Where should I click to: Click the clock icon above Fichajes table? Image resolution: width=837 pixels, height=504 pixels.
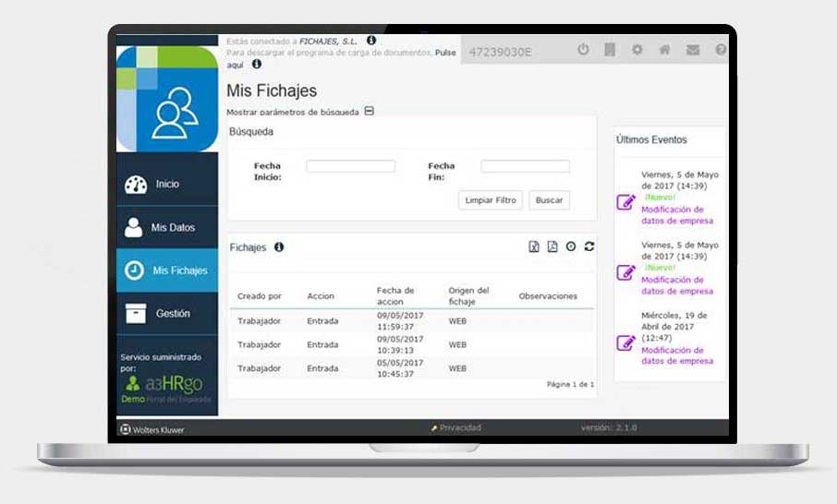(x=571, y=246)
